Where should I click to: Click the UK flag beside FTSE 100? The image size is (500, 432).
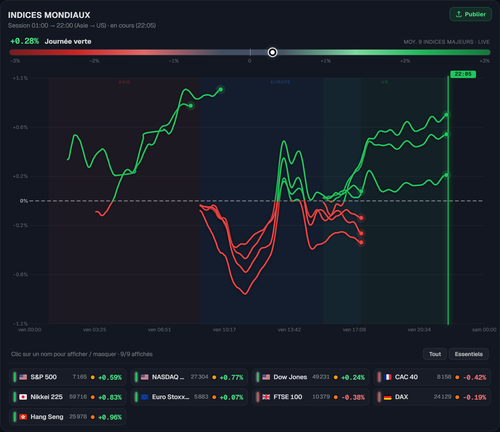(x=266, y=397)
